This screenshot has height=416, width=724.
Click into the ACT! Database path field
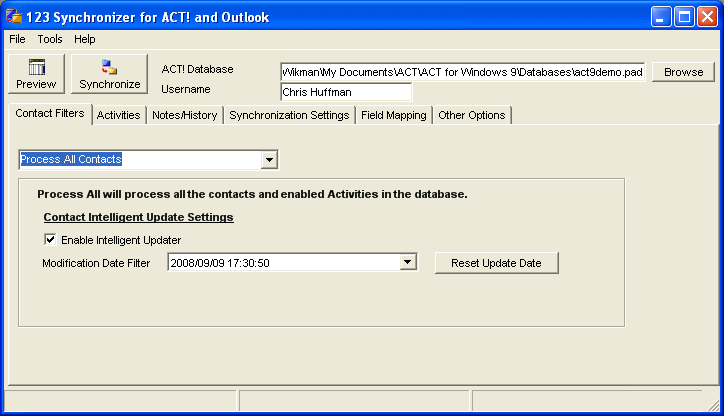(462, 72)
